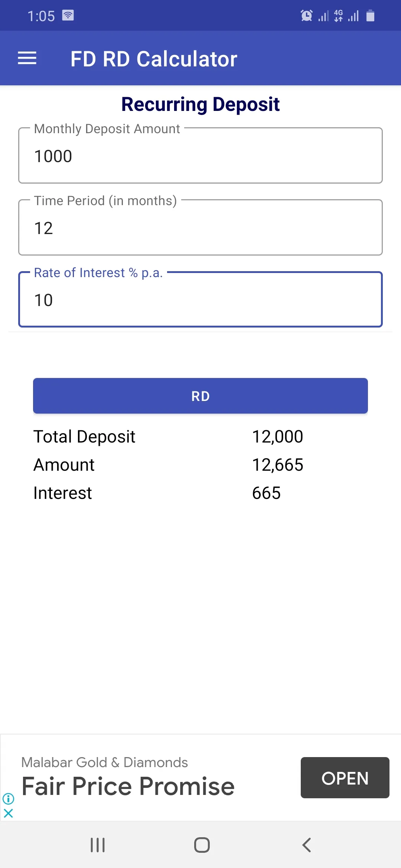Tap the Interest result value 665

266,493
